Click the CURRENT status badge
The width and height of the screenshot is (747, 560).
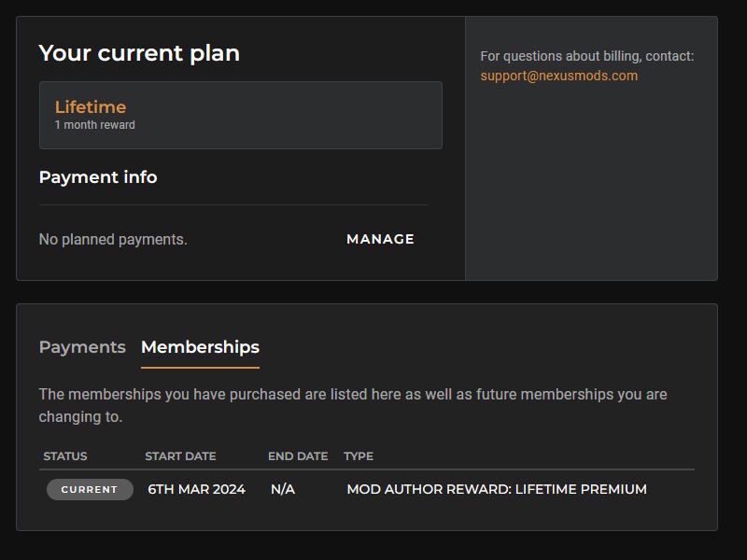click(x=90, y=489)
